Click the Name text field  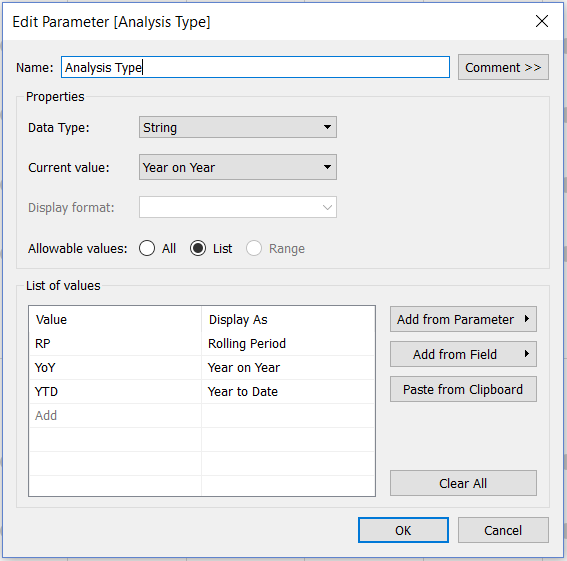point(255,67)
